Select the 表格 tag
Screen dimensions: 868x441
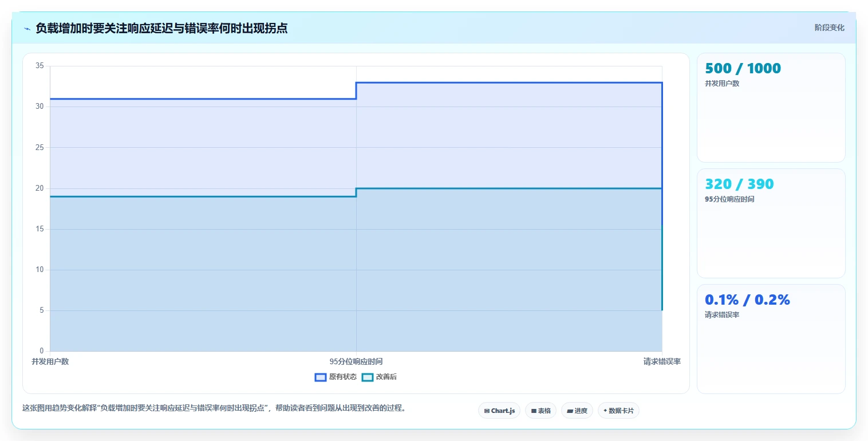(540, 411)
